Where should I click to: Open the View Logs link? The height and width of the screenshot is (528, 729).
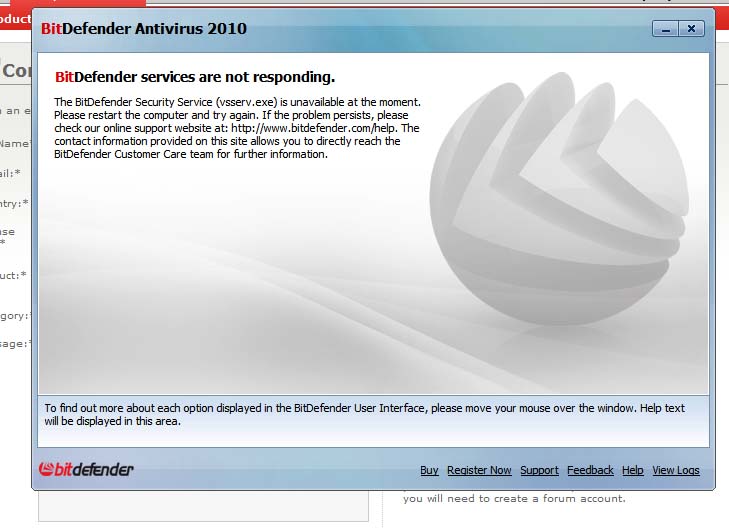pos(676,470)
